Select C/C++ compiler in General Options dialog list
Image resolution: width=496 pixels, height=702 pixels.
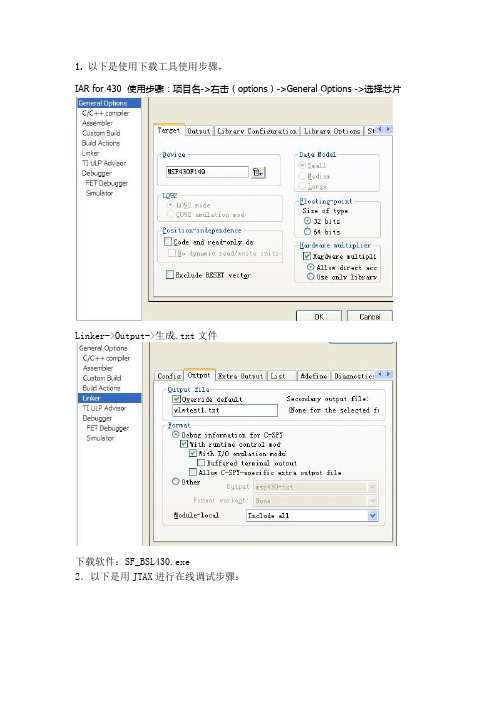point(106,113)
